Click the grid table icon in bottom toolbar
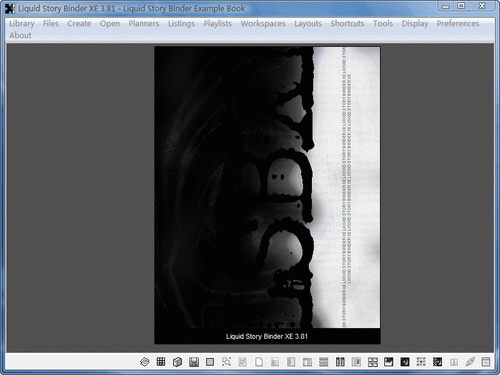Image resolution: width=500 pixels, height=375 pixels. pos(161,362)
